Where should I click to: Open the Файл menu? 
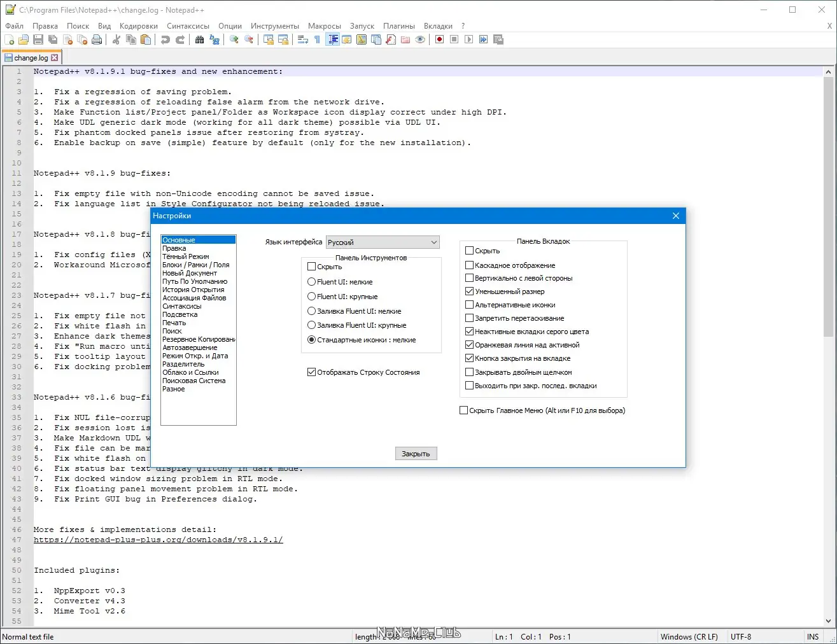(x=15, y=26)
